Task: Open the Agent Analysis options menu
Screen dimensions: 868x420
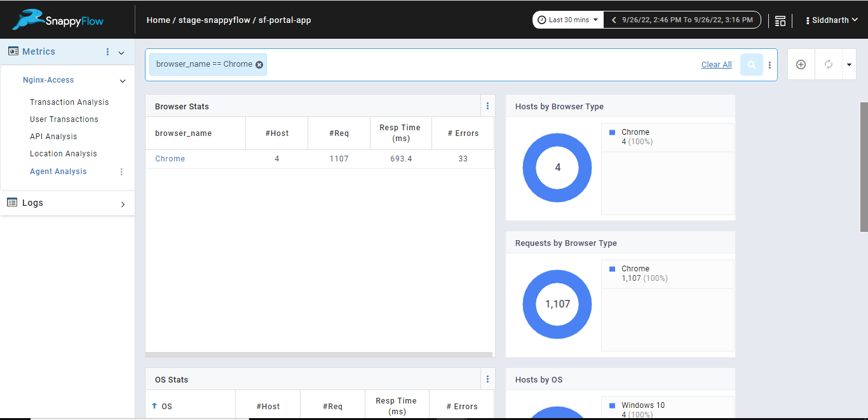Action: pos(121,172)
